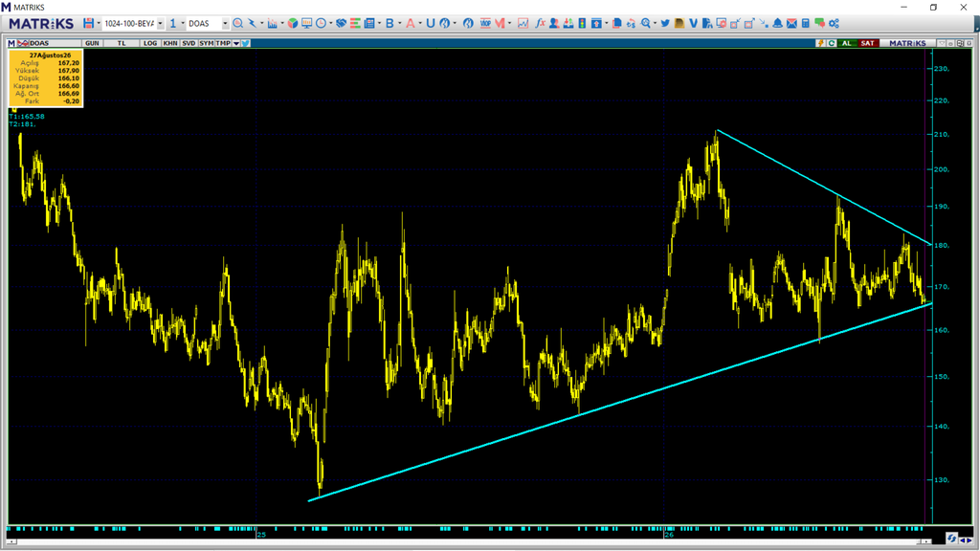The height and width of the screenshot is (551, 980).
Task: Click the MATRIKS logo in toolbar
Action: (41, 23)
